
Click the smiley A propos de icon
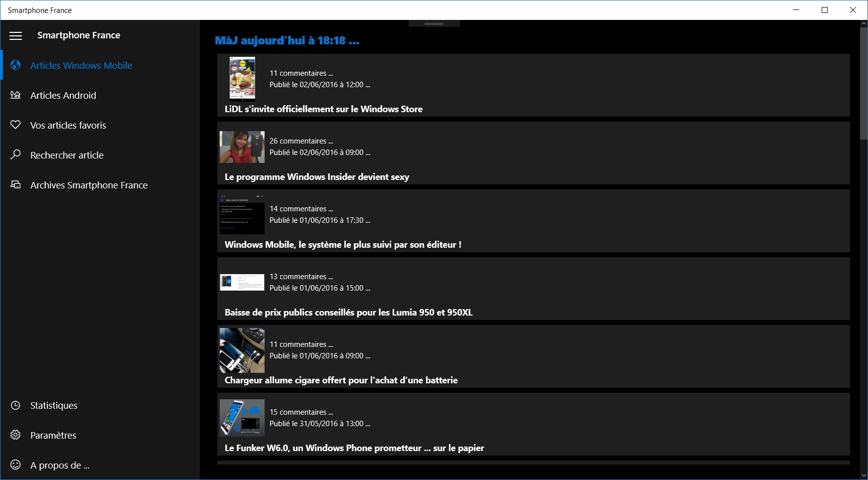[15, 465]
